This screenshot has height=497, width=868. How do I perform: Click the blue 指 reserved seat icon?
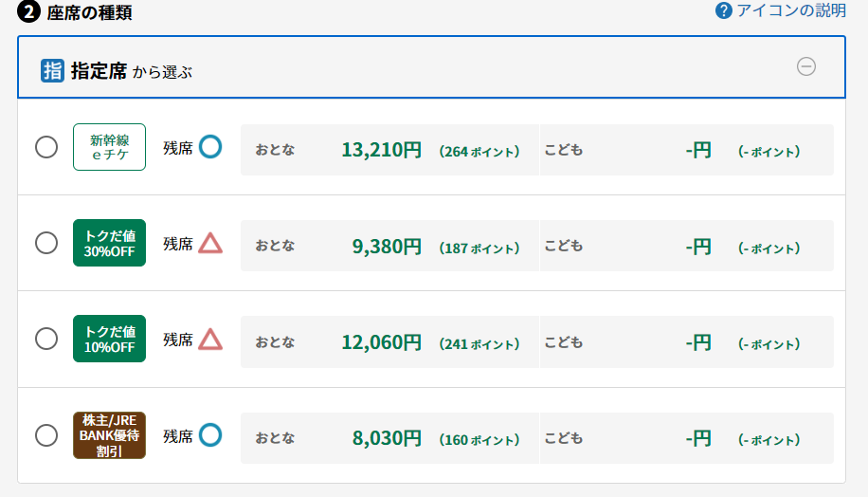pyautogui.click(x=52, y=71)
